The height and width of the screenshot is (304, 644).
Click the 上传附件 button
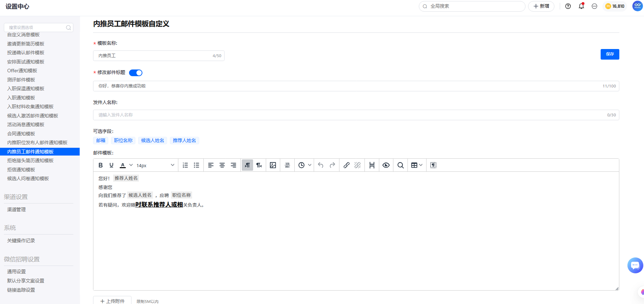pos(112,300)
